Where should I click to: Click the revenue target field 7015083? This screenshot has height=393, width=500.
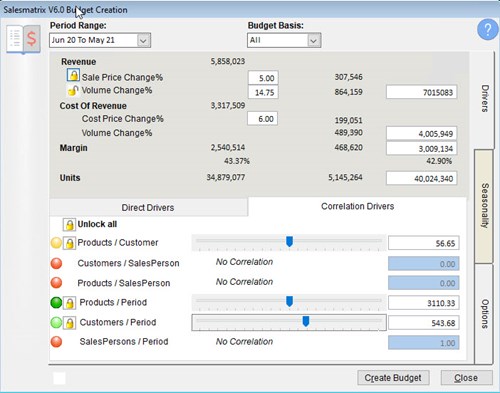coord(422,92)
